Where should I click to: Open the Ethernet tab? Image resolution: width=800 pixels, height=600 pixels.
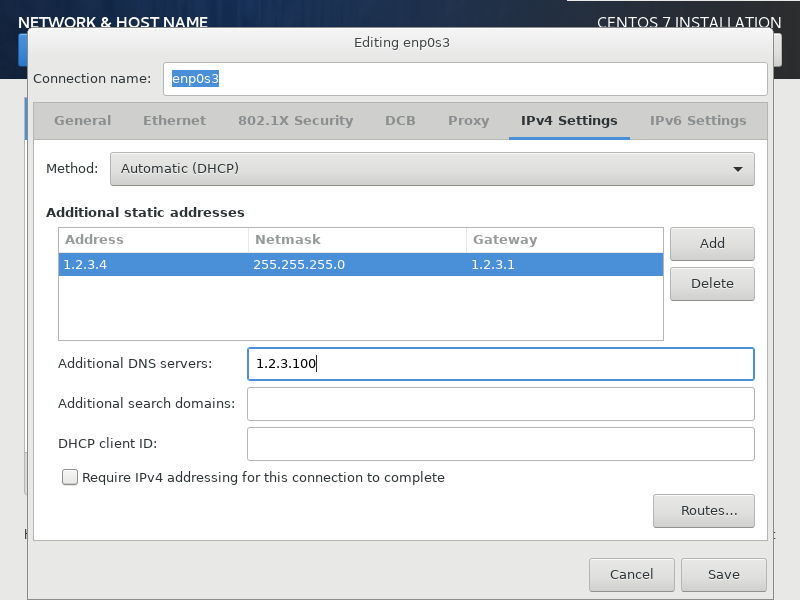[x=174, y=121]
